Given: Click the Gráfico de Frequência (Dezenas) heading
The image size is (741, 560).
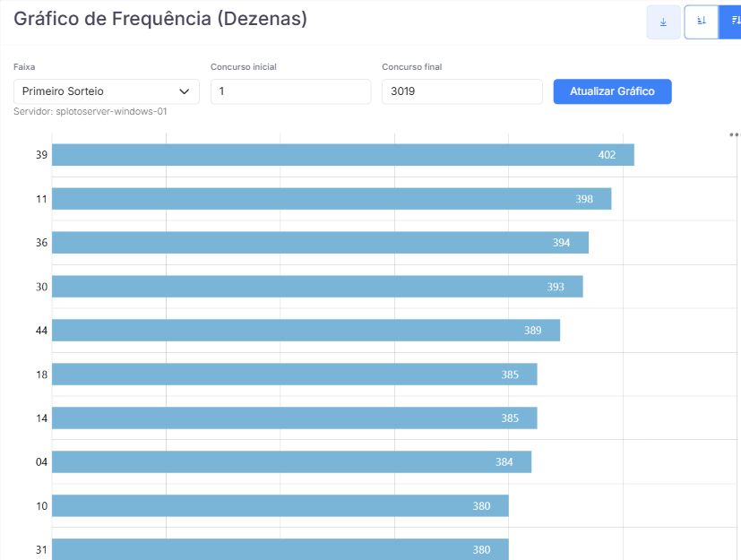Looking at the screenshot, I should click(160, 20).
